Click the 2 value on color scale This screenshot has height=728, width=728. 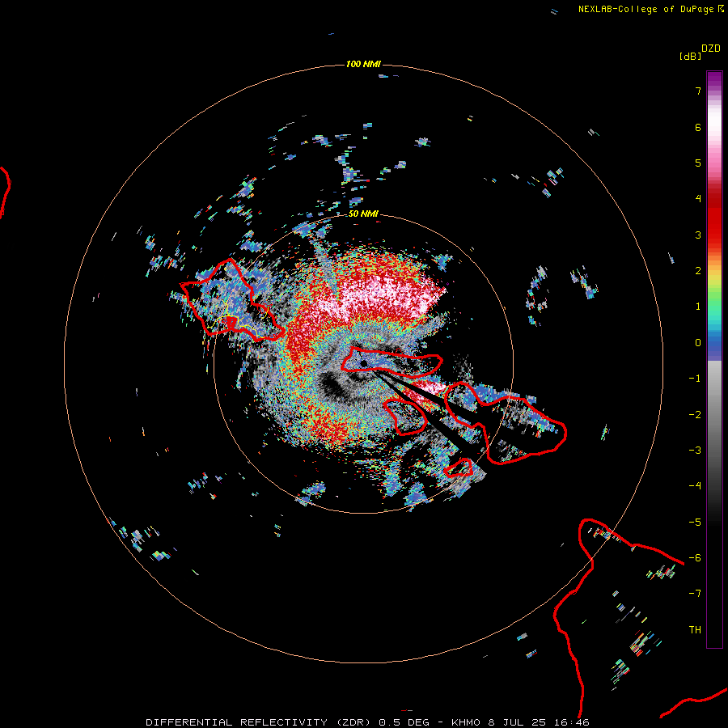[698, 271]
